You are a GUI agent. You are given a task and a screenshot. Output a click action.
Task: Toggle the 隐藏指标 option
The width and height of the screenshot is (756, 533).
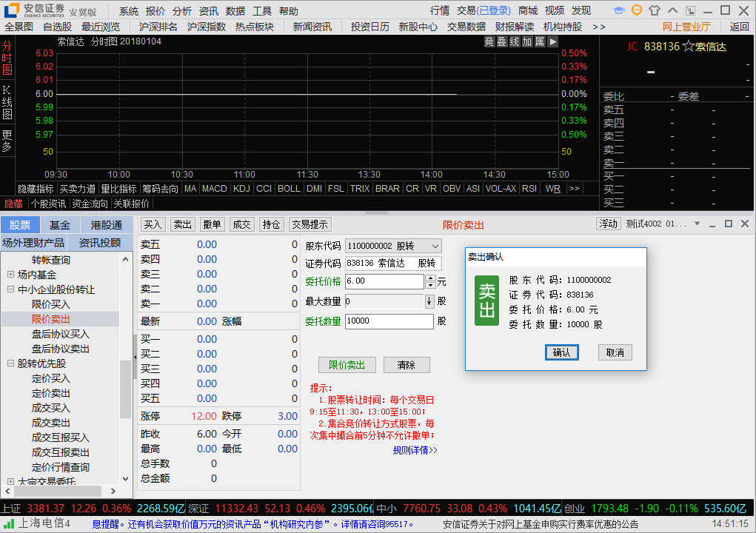point(36,189)
